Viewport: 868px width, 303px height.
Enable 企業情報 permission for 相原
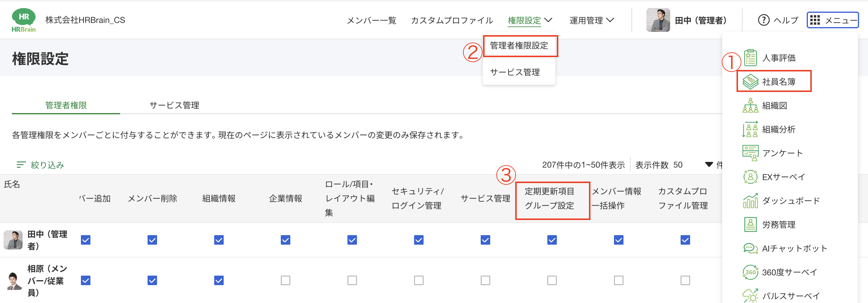pyautogui.click(x=285, y=280)
